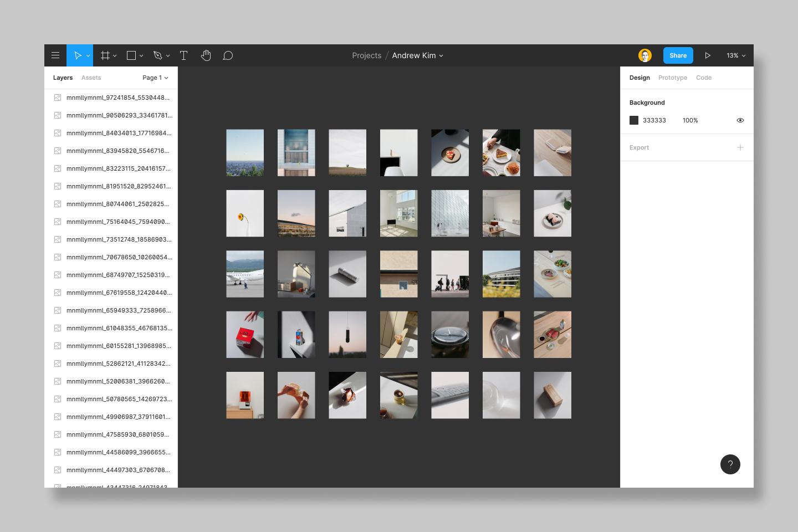The height and width of the screenshot is (532, 798).
Task: Go to Projects breadcrumb link
Action: click(x=366, y=55)
